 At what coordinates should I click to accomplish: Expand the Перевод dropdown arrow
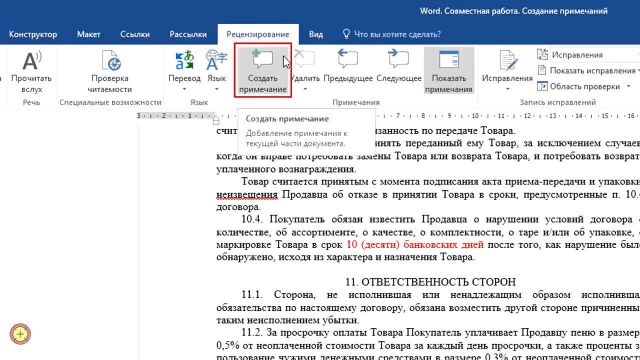pos(184,89)
